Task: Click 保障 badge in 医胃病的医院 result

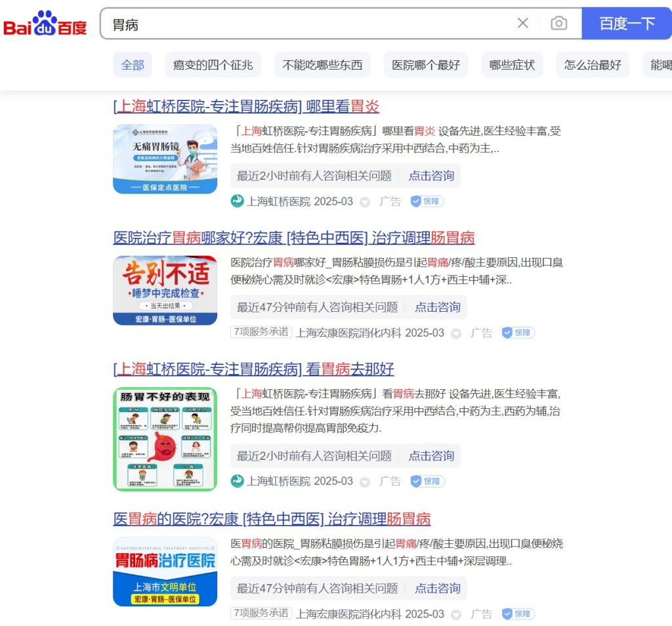Action: click(518, 614)
